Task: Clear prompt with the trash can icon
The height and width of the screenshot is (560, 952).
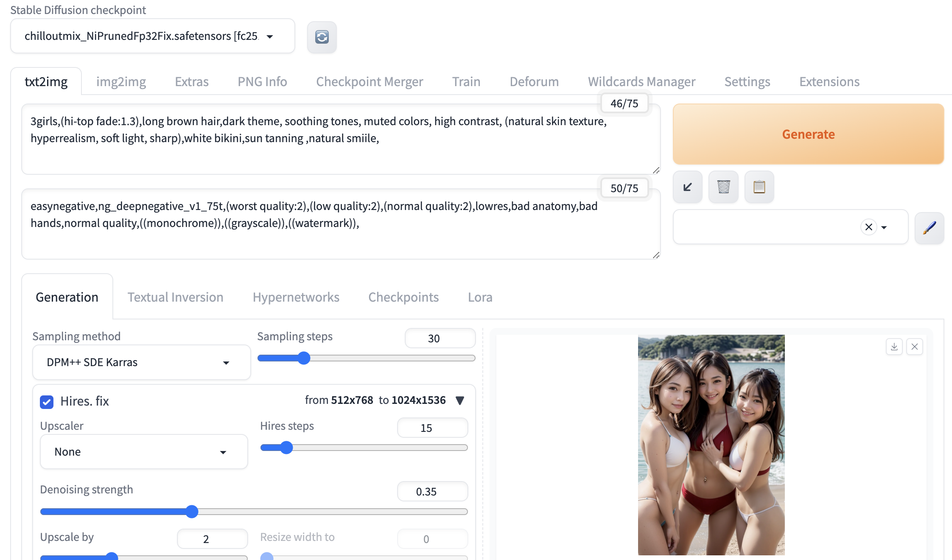Action: 723,187
